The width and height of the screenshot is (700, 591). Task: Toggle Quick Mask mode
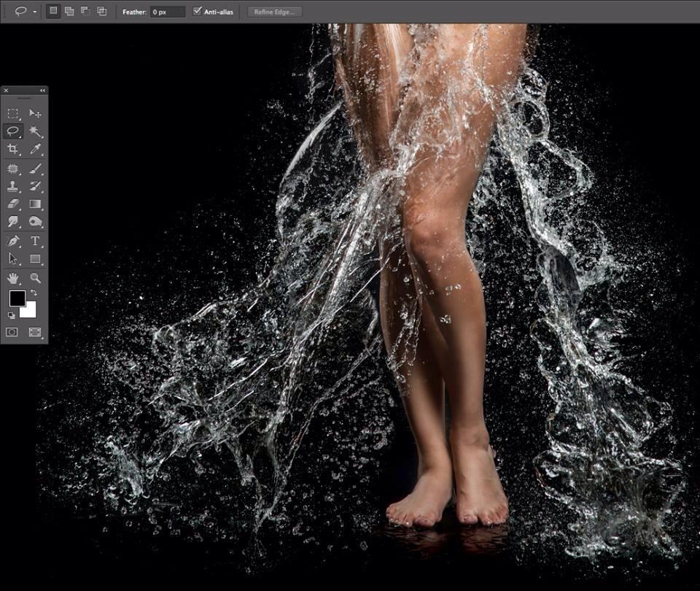12,332
